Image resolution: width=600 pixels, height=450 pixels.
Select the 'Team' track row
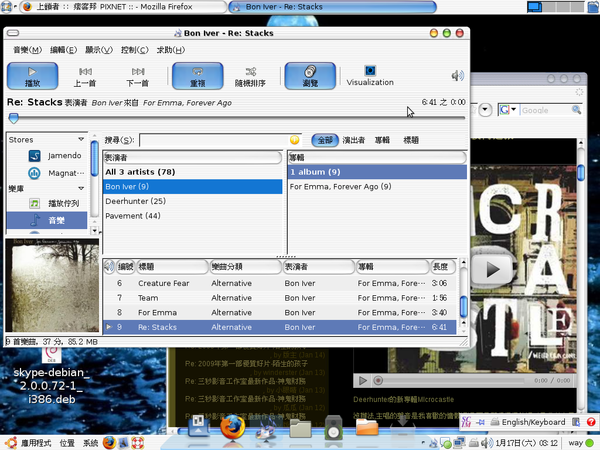280,298
